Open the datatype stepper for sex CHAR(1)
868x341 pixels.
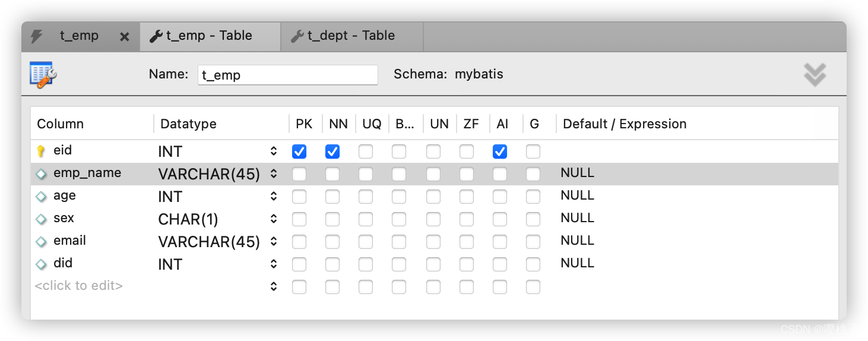pos(274,219)
